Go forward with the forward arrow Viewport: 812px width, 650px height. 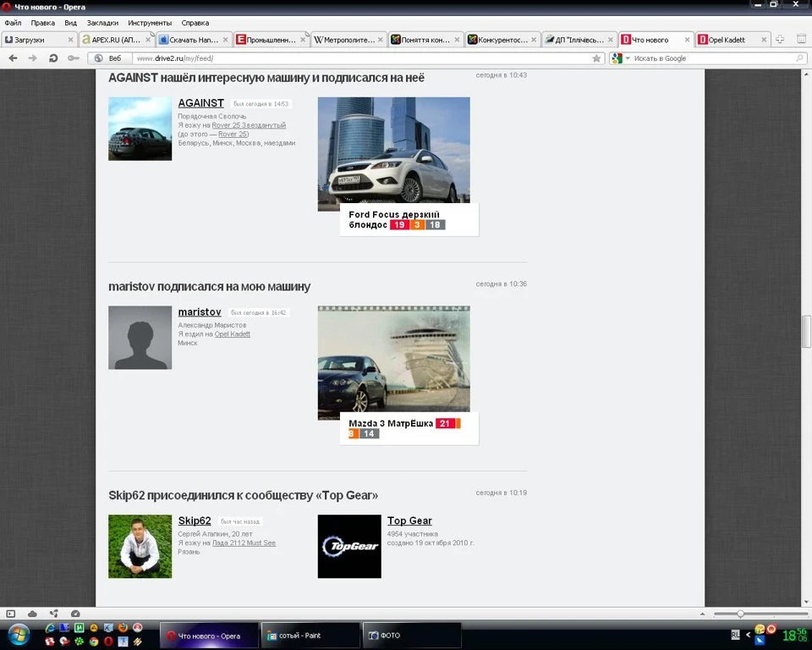coord(33,58)
